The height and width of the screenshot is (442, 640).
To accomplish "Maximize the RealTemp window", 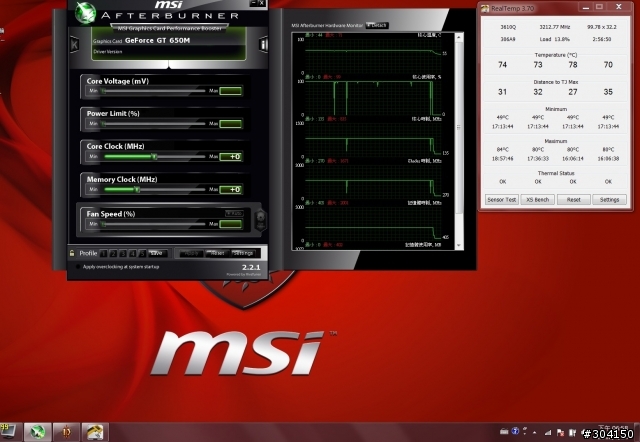I will click(599, 7).
